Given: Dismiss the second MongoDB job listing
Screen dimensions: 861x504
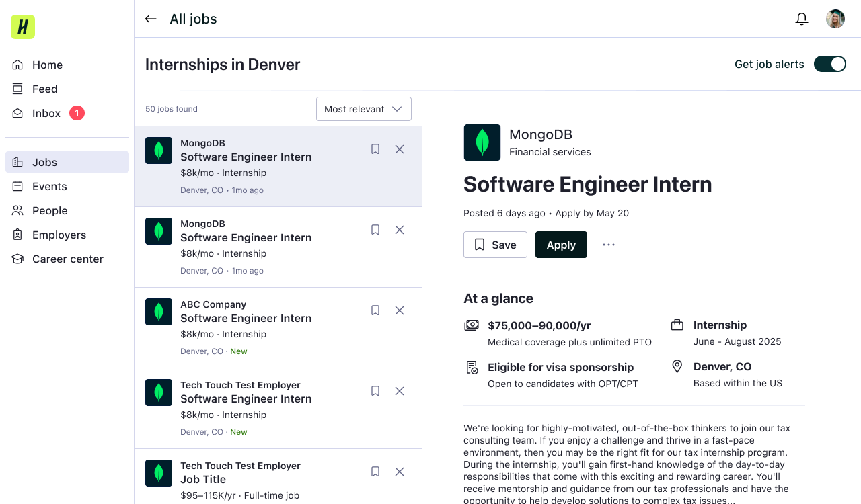Looking at the screenshot, I should tap(400, 230).
